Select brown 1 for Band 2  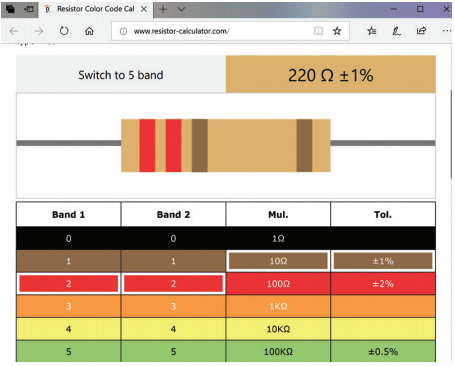click(x=173, y=261)
